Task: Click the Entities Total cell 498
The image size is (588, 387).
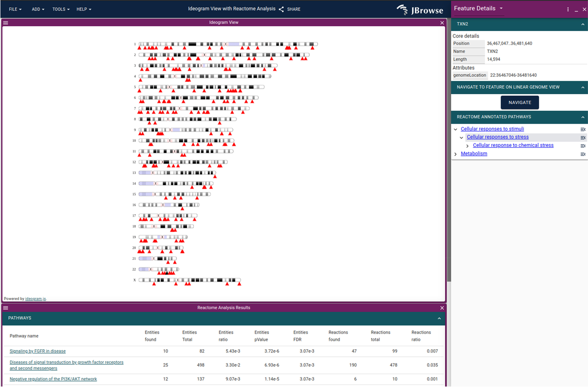Action: tap(201, 365)
